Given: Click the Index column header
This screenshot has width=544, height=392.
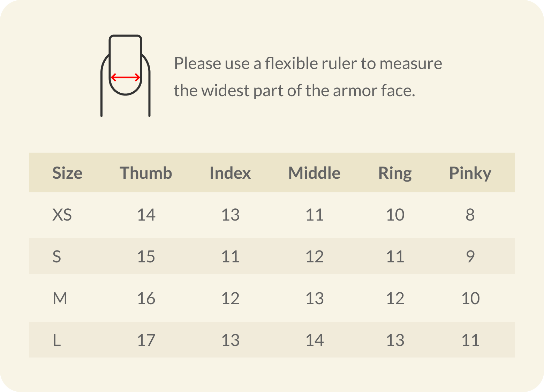Looking at the screenshot, I should (230, 173).
